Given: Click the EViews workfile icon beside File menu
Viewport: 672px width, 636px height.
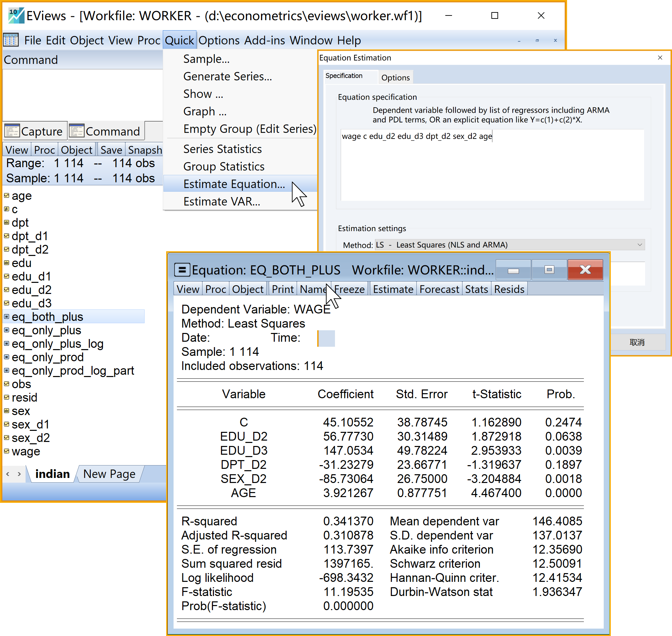Looking at the screenshot, I should pyautogui.click(x=11, y=40).
